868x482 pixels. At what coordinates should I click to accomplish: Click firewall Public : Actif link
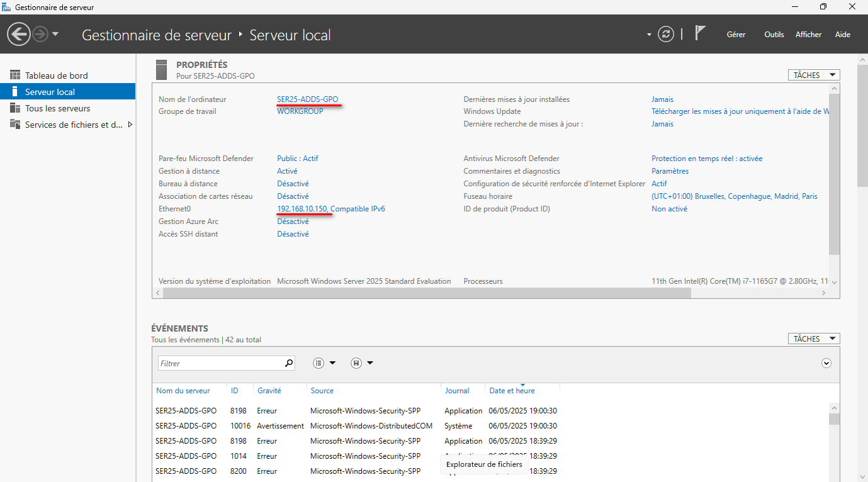(x=298, y=159)
